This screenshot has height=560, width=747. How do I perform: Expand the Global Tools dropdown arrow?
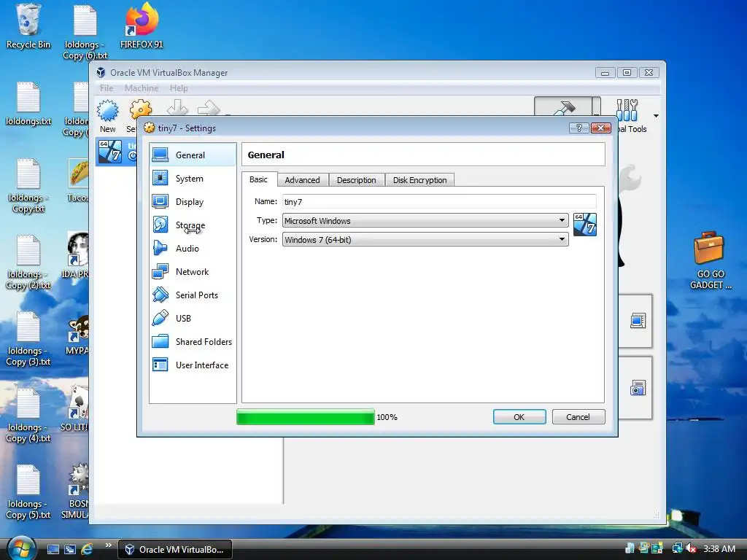(656, 116)
